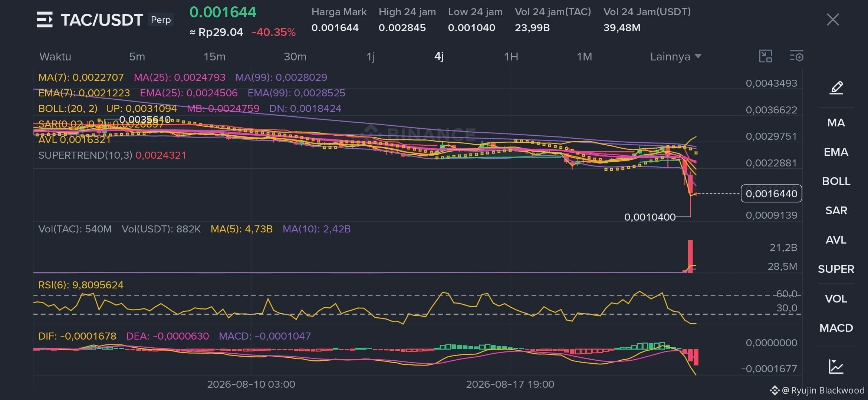Open the chart settings icon
Screen dimensions: 868x400
point(796,56)
